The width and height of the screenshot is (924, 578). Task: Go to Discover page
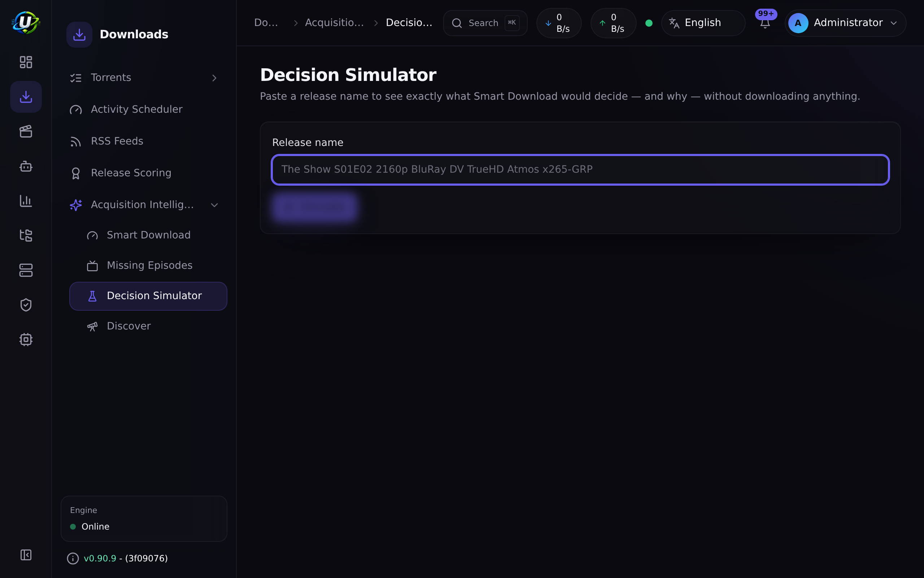(148, 326)
